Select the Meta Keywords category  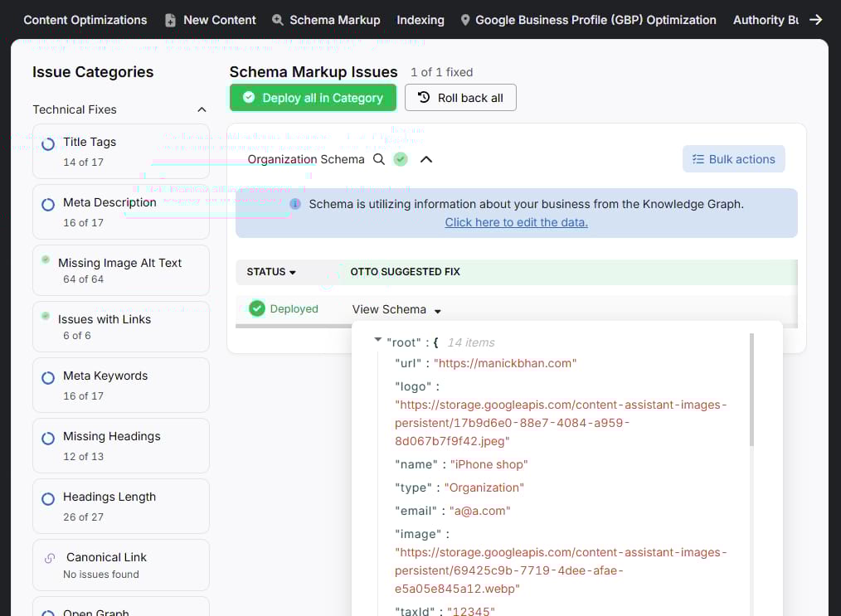121,385
